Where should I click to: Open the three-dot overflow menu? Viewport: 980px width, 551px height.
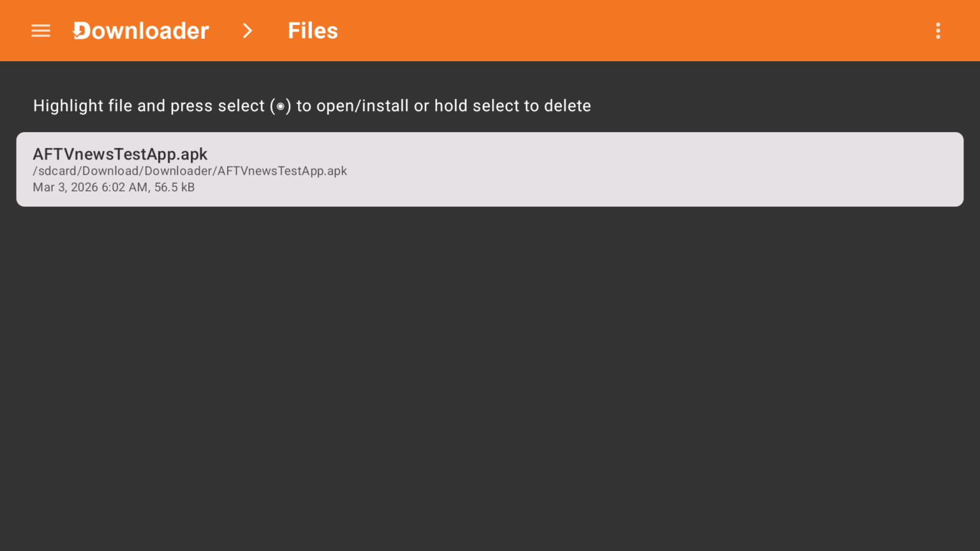[x=938, y=31]
